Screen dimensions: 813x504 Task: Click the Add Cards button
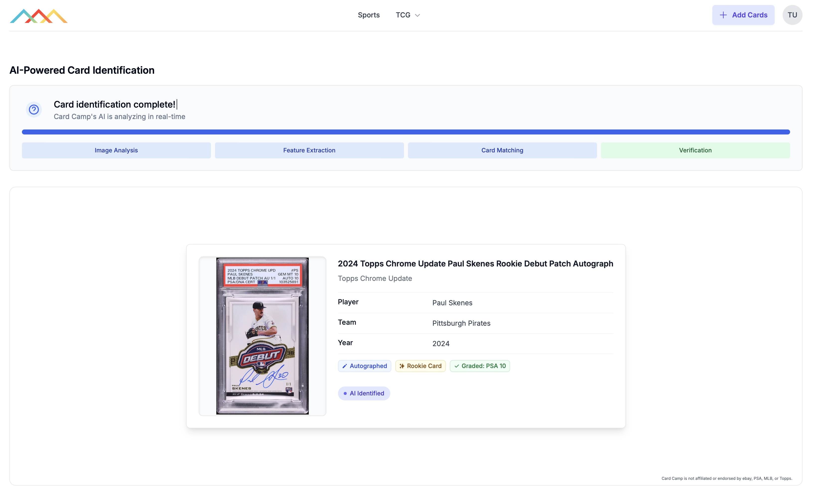pyautogui.click(x=743, y=15)
